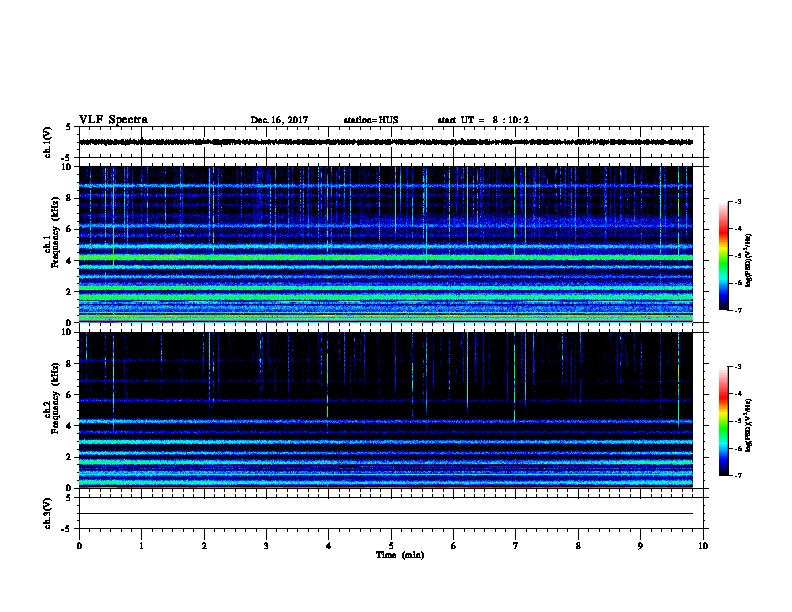Click the lower colorbar '-7' label

(737, 475)
